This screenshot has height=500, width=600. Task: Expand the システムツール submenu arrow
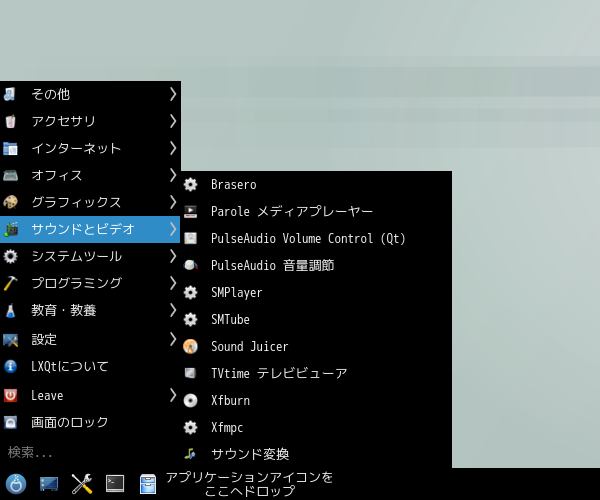click(x=173, y=256)
